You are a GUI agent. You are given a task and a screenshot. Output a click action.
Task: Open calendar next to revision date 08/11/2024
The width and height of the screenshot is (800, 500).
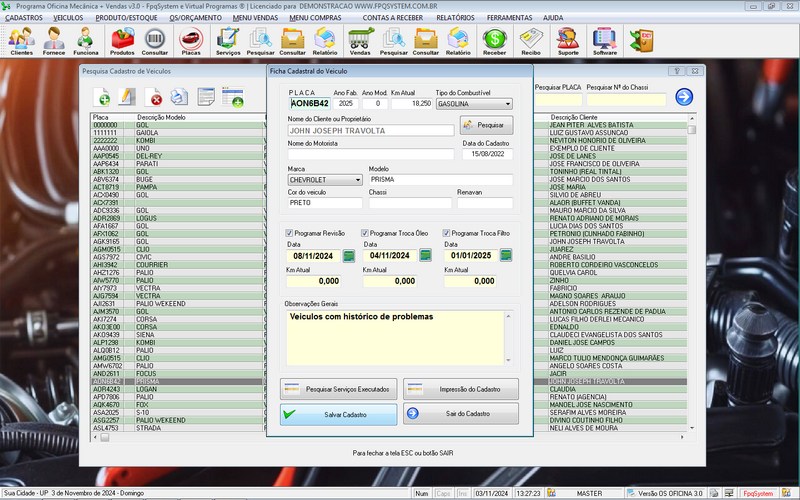349,256
